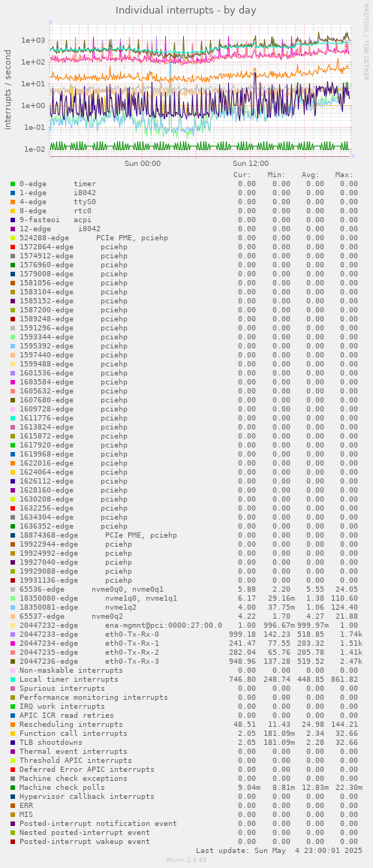Image resolution: width=373 pixels, height=868 pixels.
Task: Click the color swatch for eth0-Tx-Rx-0
Action: pyautogui.click(x=13, y=634)
